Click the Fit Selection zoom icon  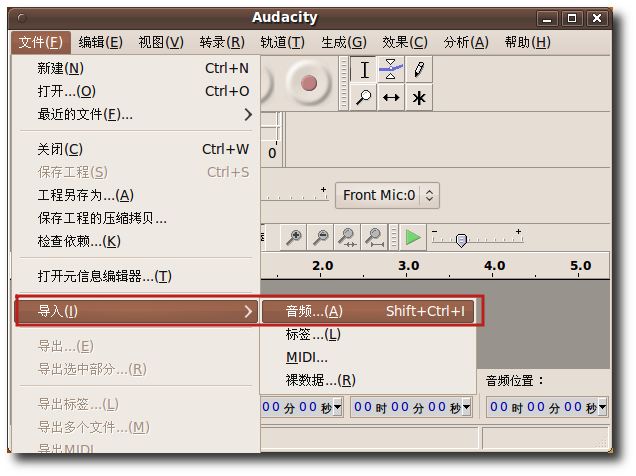tap(347, 237)
